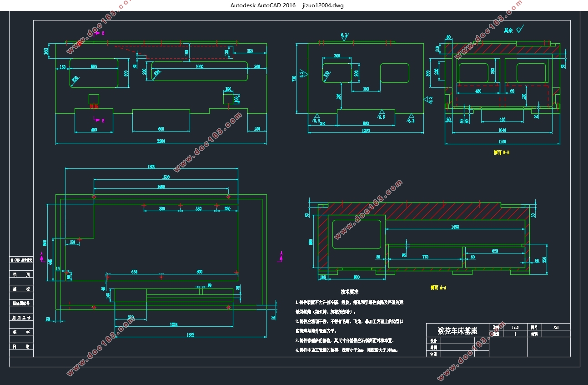Select the 设计 cell in title block
Viewport: 588px width, 385px height.
tap(433, 341)
